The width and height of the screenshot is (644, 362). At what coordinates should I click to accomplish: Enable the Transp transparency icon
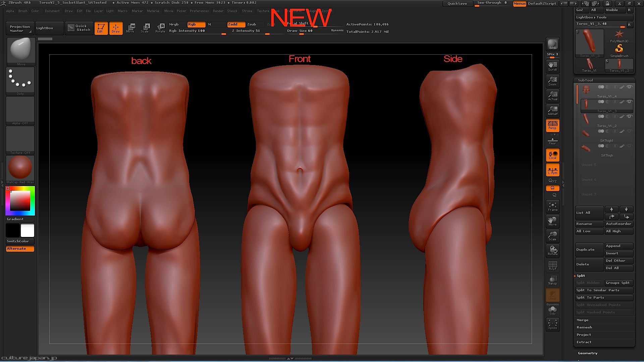tap(552, 280)
